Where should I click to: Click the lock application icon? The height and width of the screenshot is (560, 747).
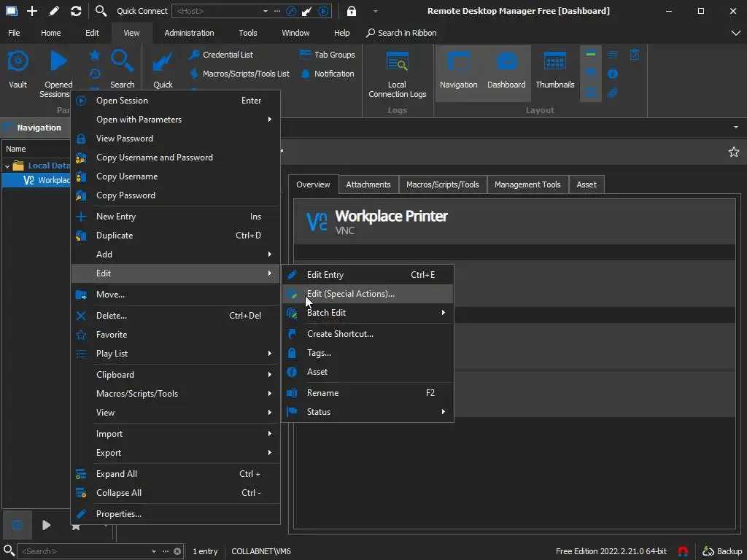point(351,11)
